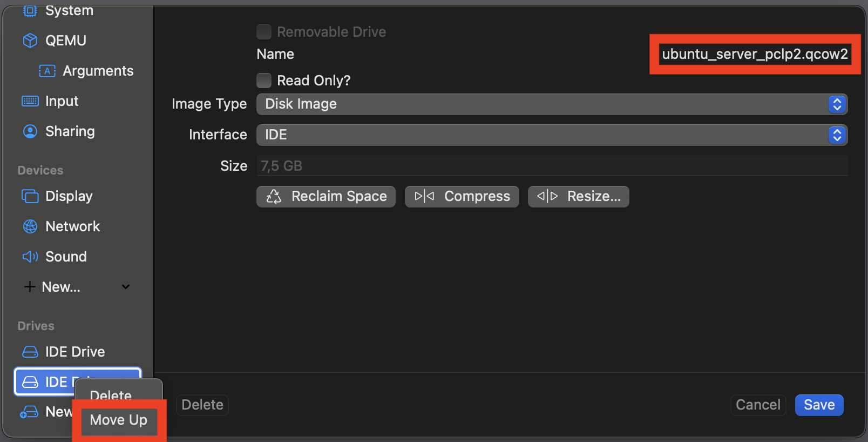
Task: Click the Cancel button
Action: tap(758, 405)
